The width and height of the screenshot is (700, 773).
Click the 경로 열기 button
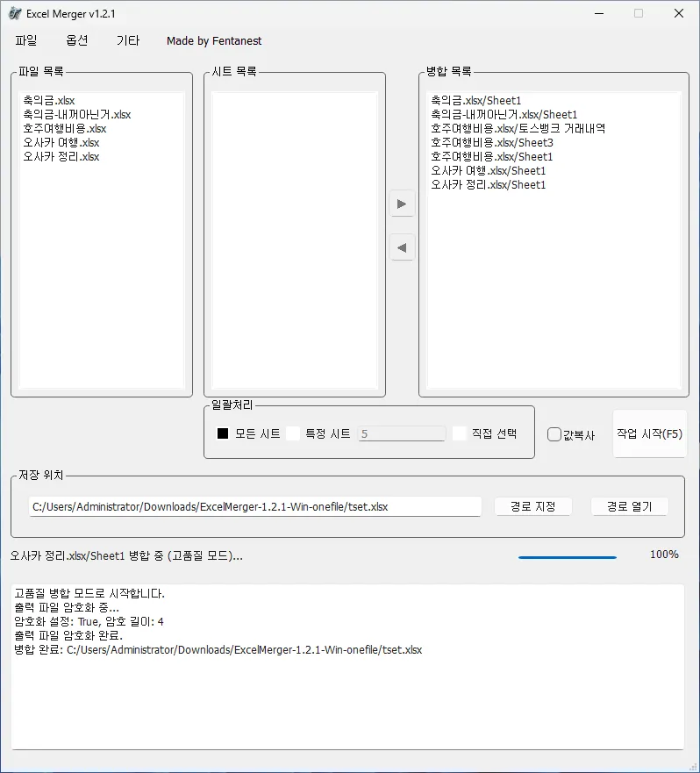(x=630, y=506)
